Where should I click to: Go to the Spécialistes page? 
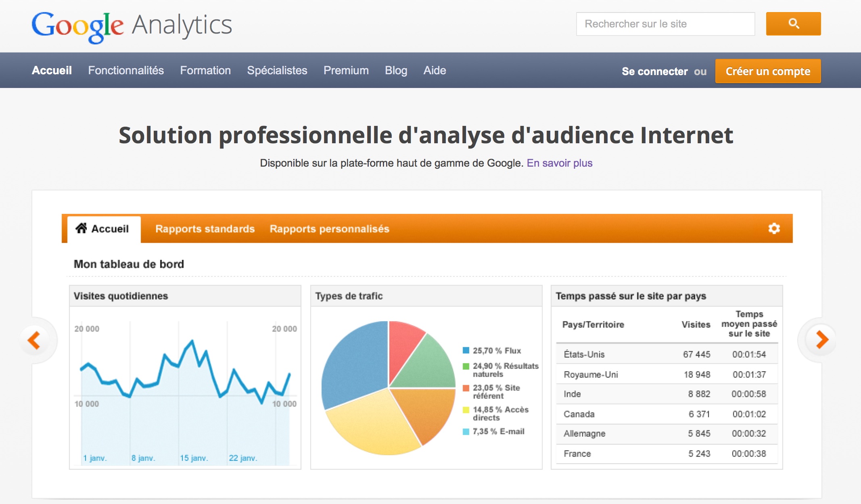[277, 71]
